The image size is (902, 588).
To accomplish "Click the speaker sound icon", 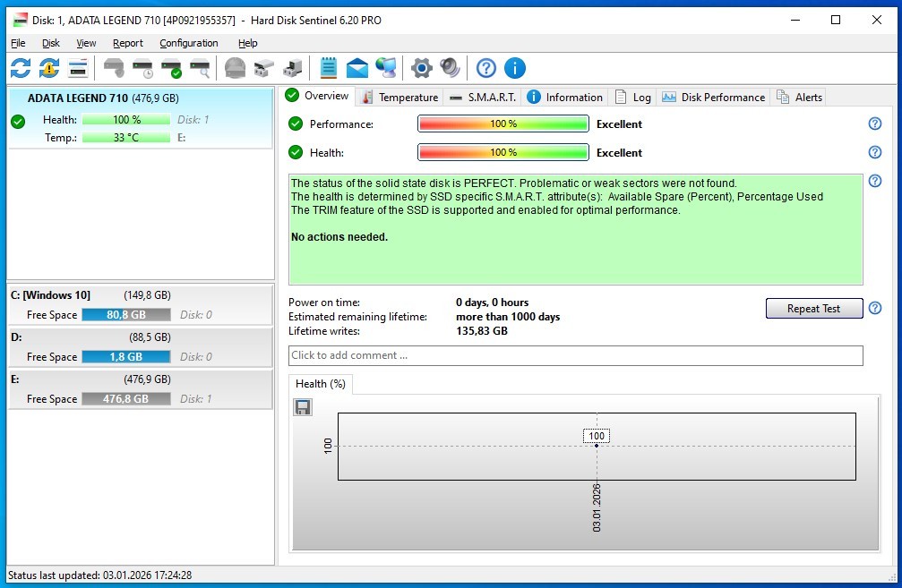I will point(451,68).
